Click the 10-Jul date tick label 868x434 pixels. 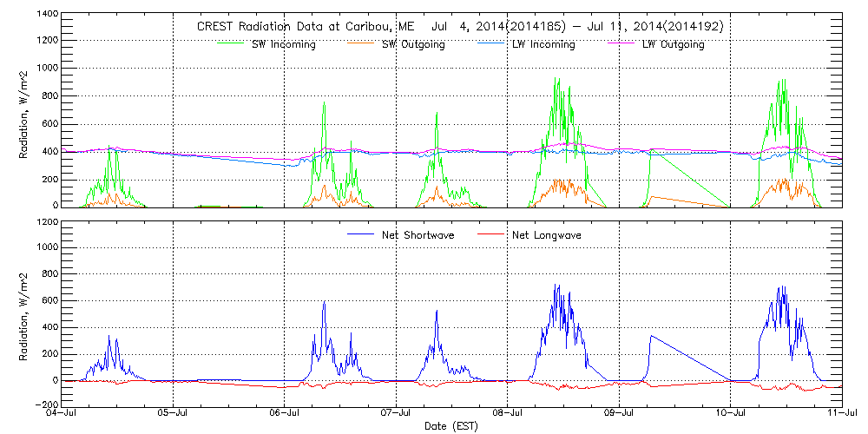(x=730, y=414)
